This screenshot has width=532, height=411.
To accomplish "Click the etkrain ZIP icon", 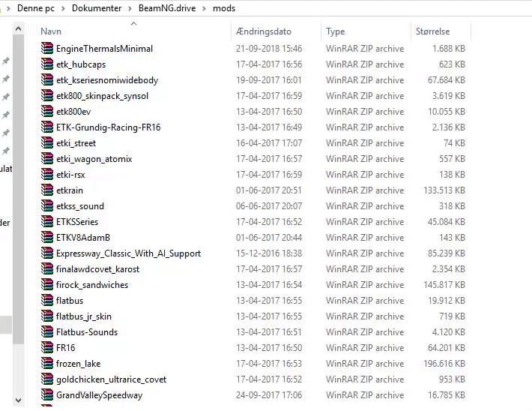I will coord(47,190).
